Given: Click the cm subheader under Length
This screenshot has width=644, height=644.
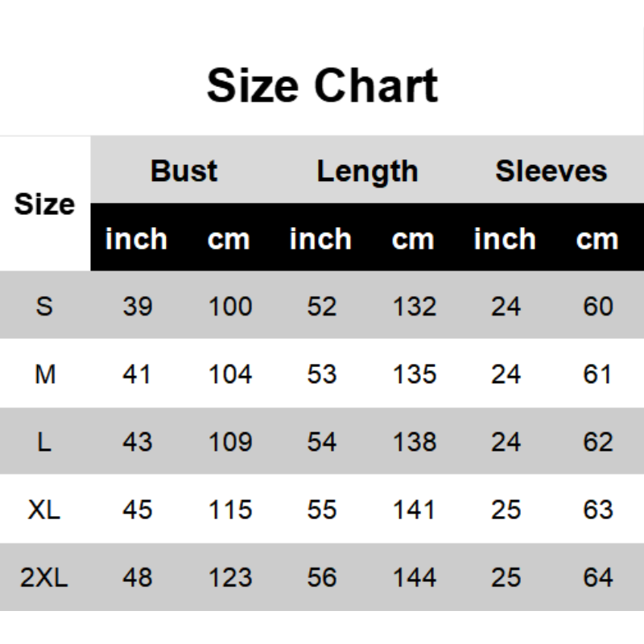Looking at the screenshot, I should coord(413,239).
